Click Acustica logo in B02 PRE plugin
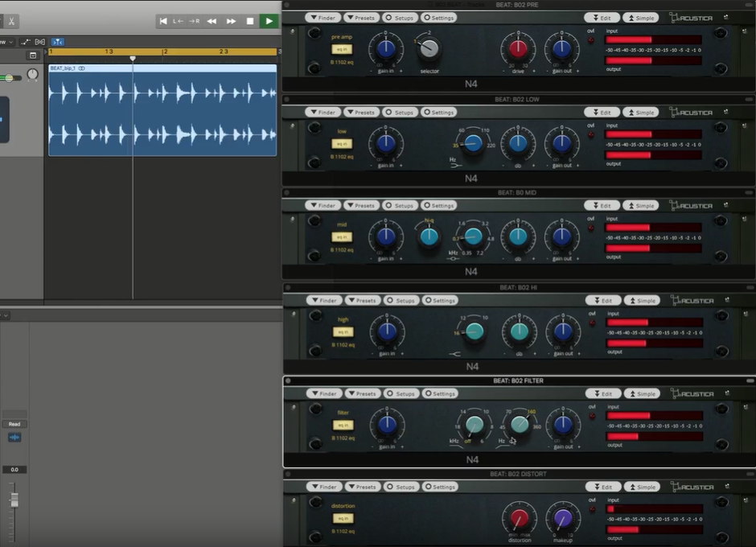The height and width of the screenshot is (547, 756). point(691,18)
